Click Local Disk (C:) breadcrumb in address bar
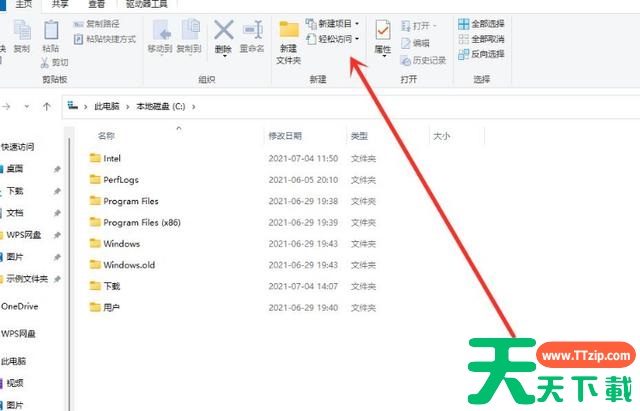The height and width of the screenshot is (411, 640). pyautogui.click(x=161, y=107)
